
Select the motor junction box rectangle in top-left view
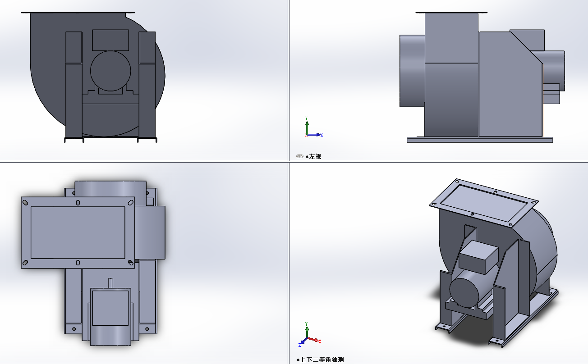pos(110,40)
